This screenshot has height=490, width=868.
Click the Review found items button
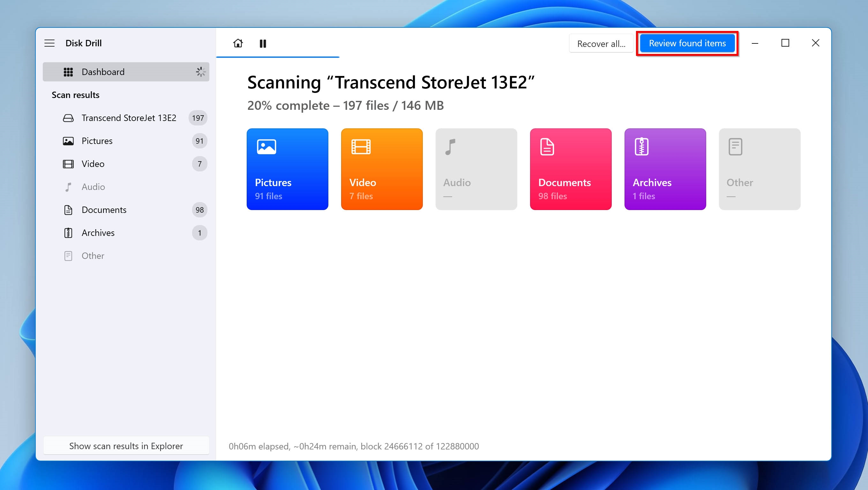687,43
